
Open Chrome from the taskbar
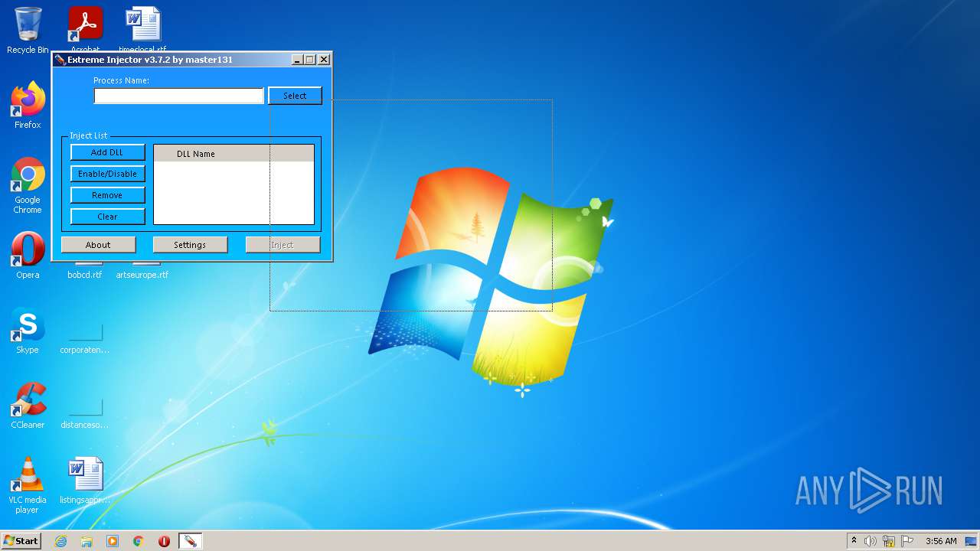coord(139,541)
